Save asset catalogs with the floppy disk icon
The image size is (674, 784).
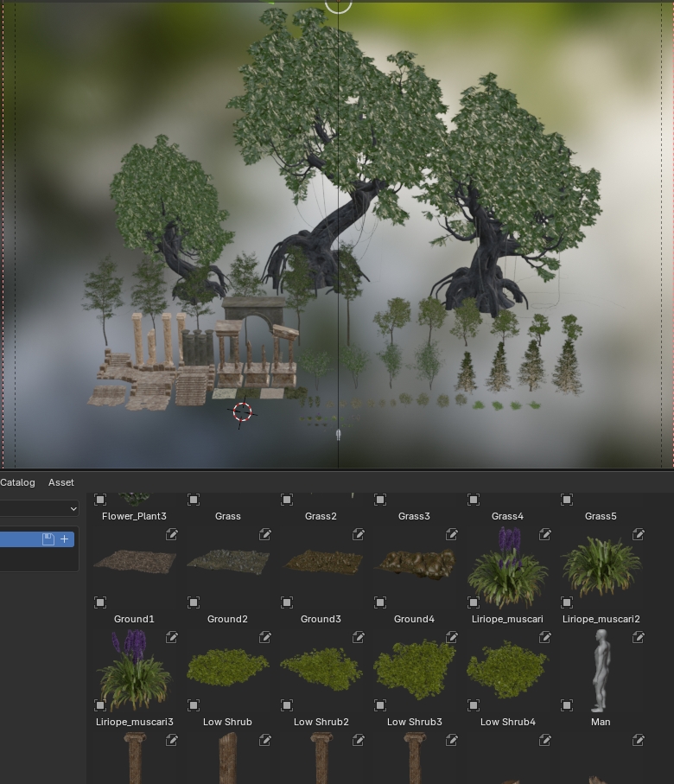[x=48, y=539]
